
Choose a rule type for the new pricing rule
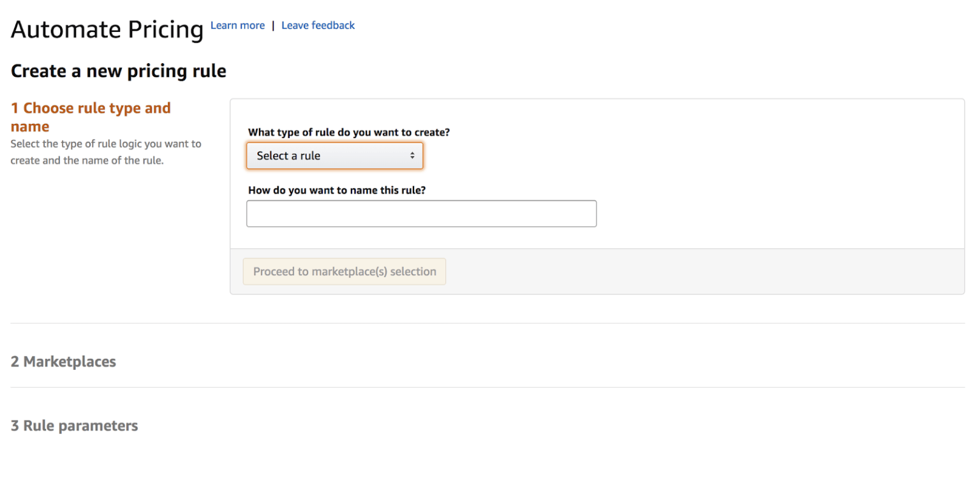[x=334, y=155]
